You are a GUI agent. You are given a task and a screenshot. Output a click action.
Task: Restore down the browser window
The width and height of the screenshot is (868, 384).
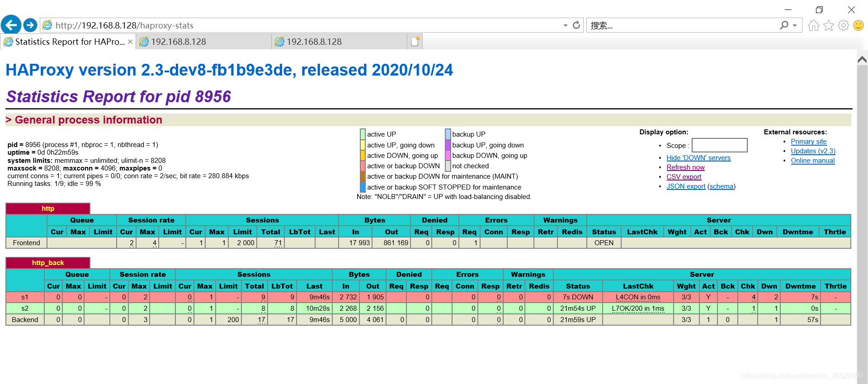pyautogui.click(x=819, y=9)
